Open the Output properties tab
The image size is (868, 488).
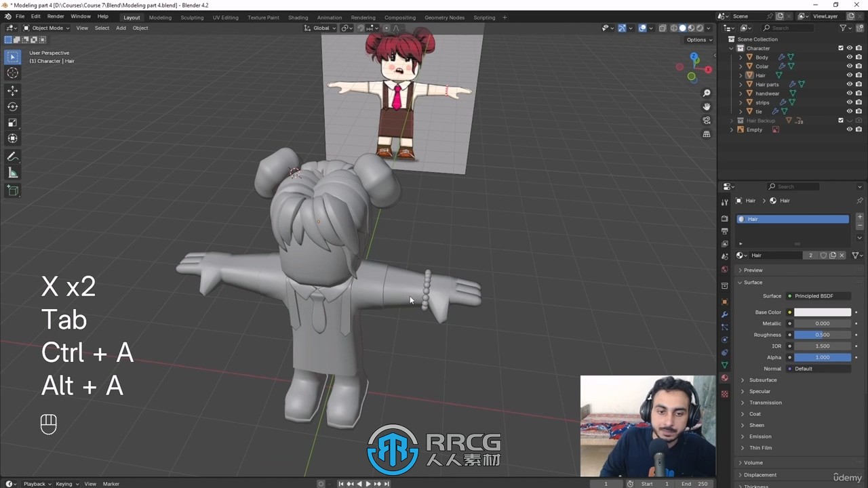pos(724,231)
